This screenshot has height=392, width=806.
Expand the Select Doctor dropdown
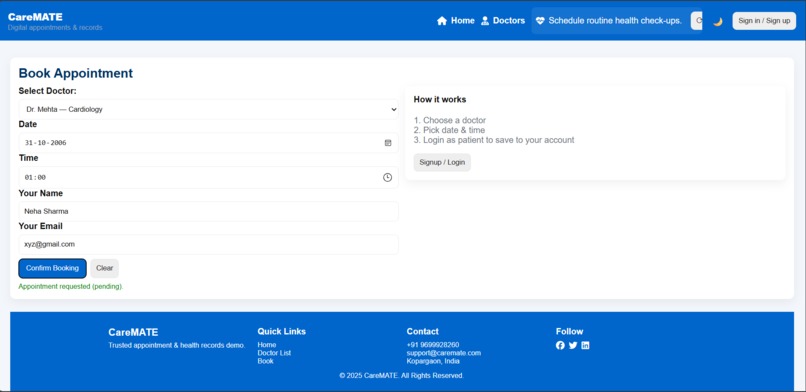pyautogui.click(x=209, y=109)
